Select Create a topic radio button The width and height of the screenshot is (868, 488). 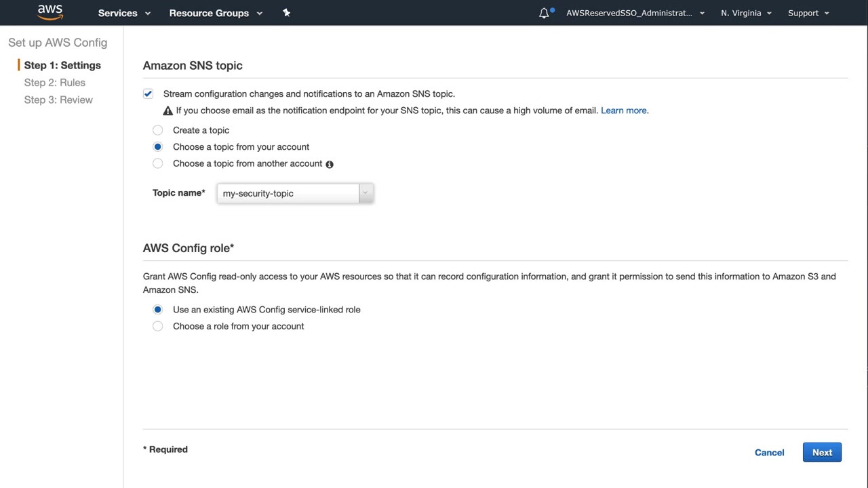coord(158,130)
